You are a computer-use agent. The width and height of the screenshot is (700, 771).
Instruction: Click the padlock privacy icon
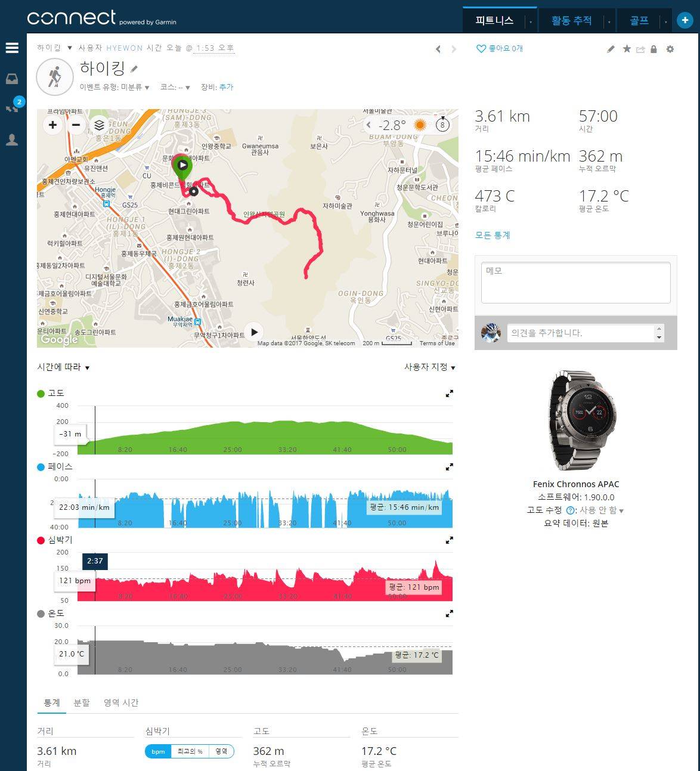[x=654, y=49]
